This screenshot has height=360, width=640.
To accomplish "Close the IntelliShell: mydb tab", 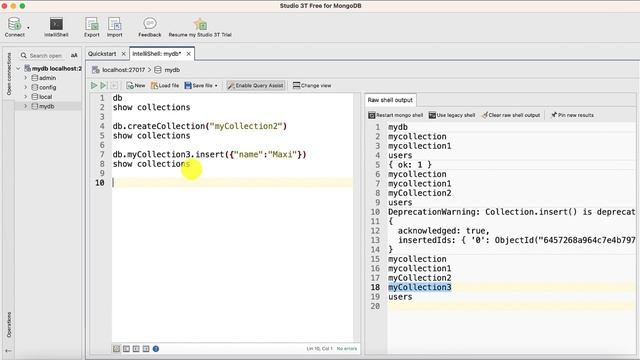I will click(x=189, y=54).
